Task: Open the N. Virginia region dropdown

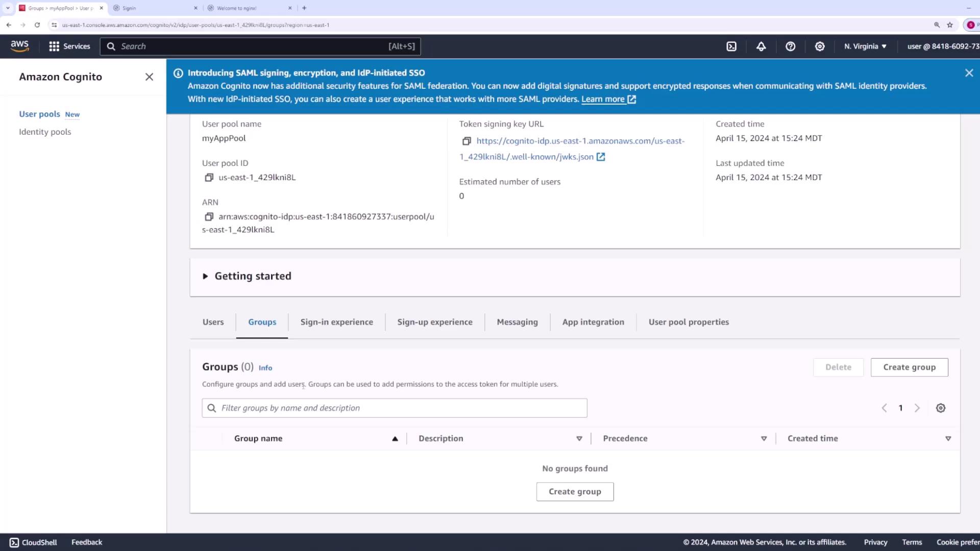Action: (865, 46)
